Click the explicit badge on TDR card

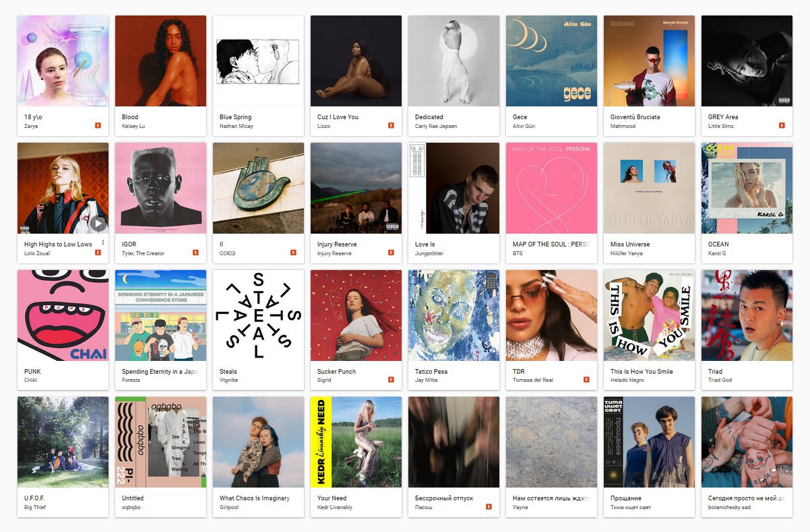pos(587,380)
